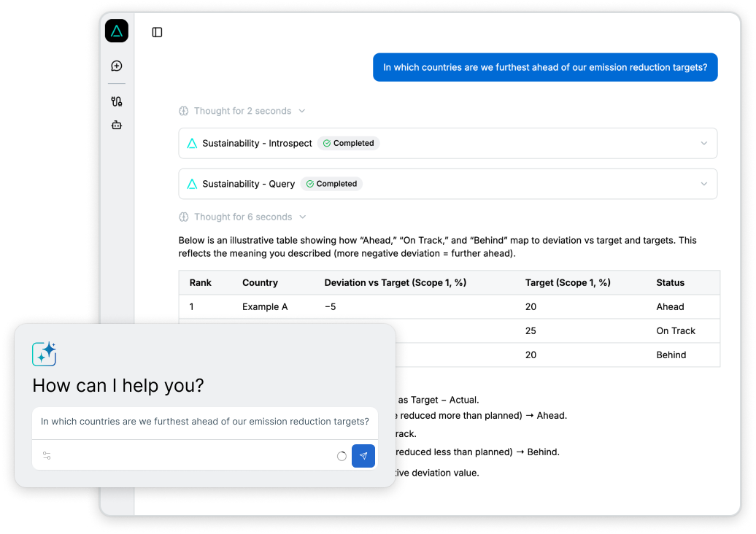Screen dimensions: 756x534
Task: Click the triangle app logo in sidebar
Action: pos(117,31)
